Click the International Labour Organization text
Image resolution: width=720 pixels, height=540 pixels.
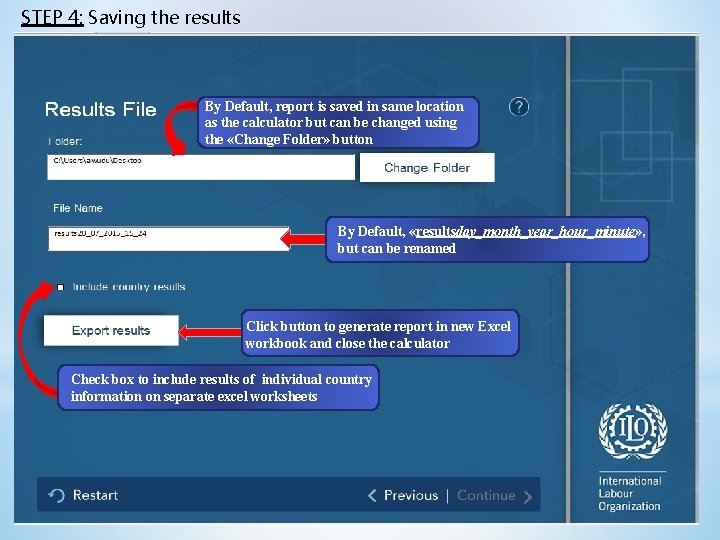630,494
